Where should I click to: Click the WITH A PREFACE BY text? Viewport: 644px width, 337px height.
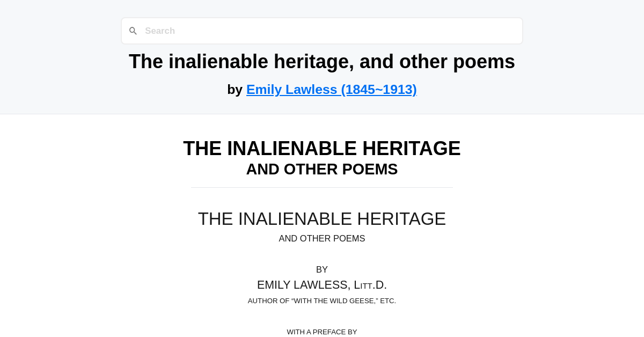click(x=322, y=332)
